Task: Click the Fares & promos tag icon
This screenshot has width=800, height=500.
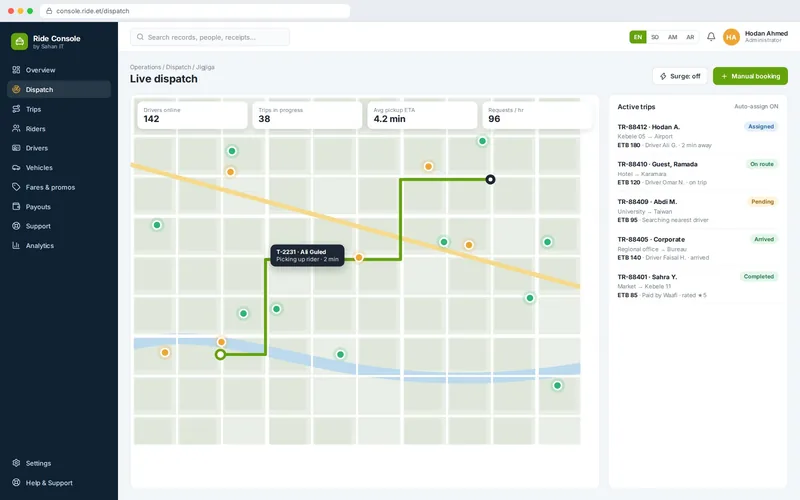Action: point(16,187)
